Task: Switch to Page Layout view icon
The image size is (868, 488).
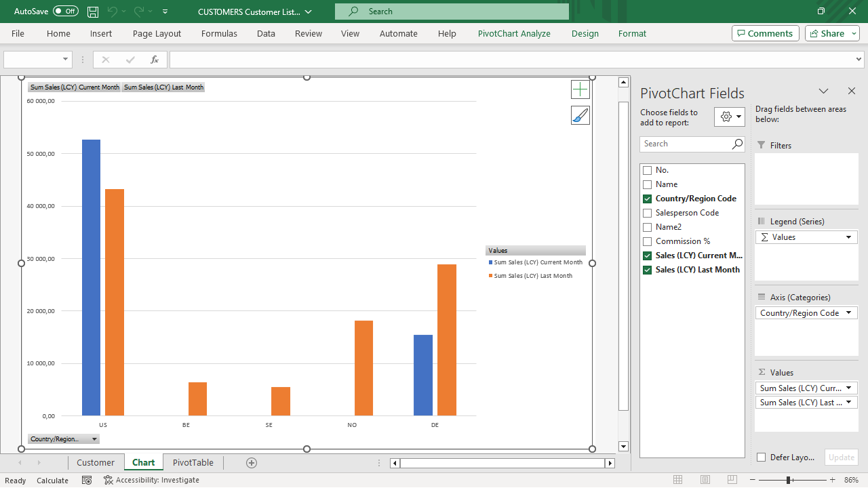Action: click(x=705, y=480)
